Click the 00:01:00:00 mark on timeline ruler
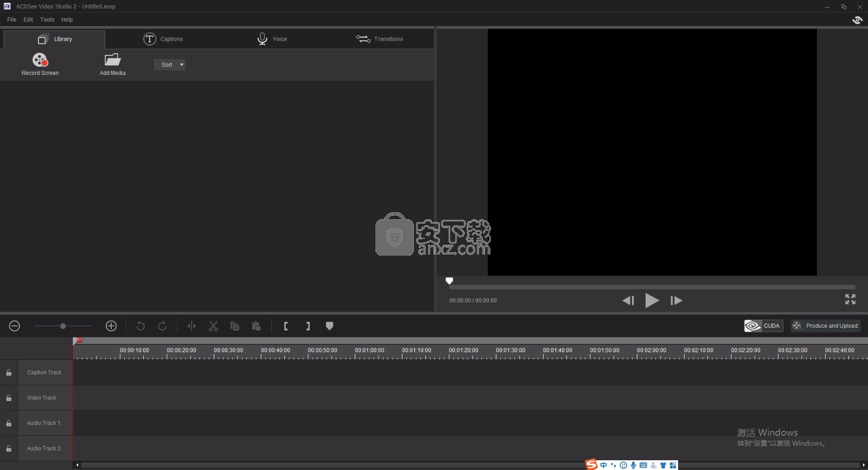868x470 pixels. tap(369, 351)
